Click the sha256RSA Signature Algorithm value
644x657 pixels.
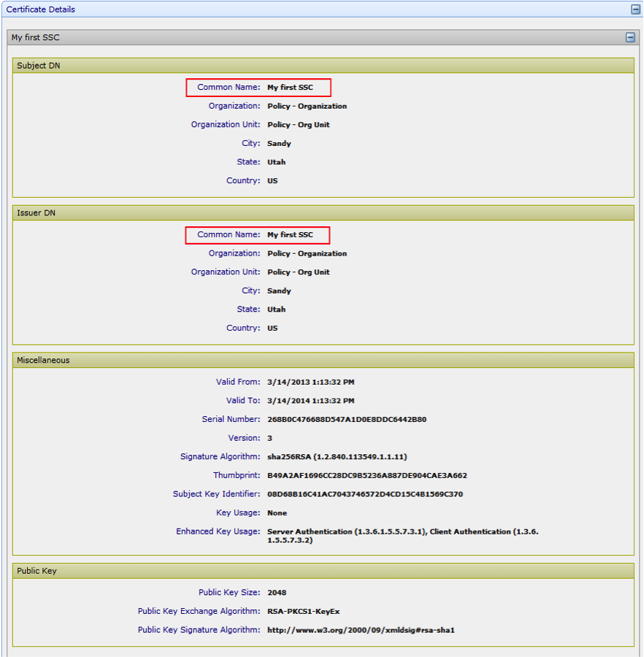click(x=337, y=457)
